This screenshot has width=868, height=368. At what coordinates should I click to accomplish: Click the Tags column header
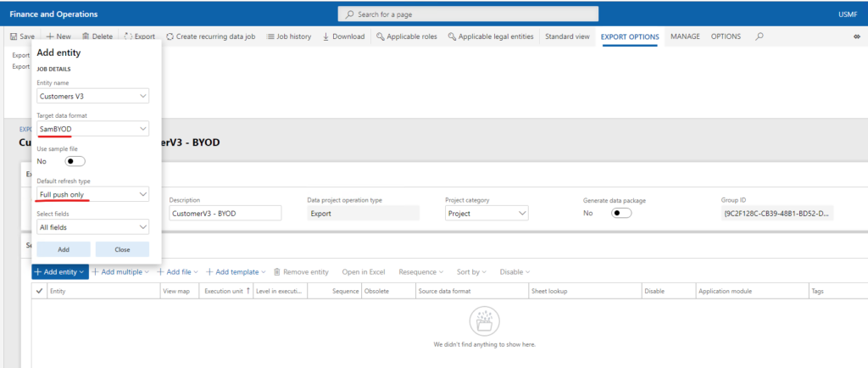(x=837, y=291)
